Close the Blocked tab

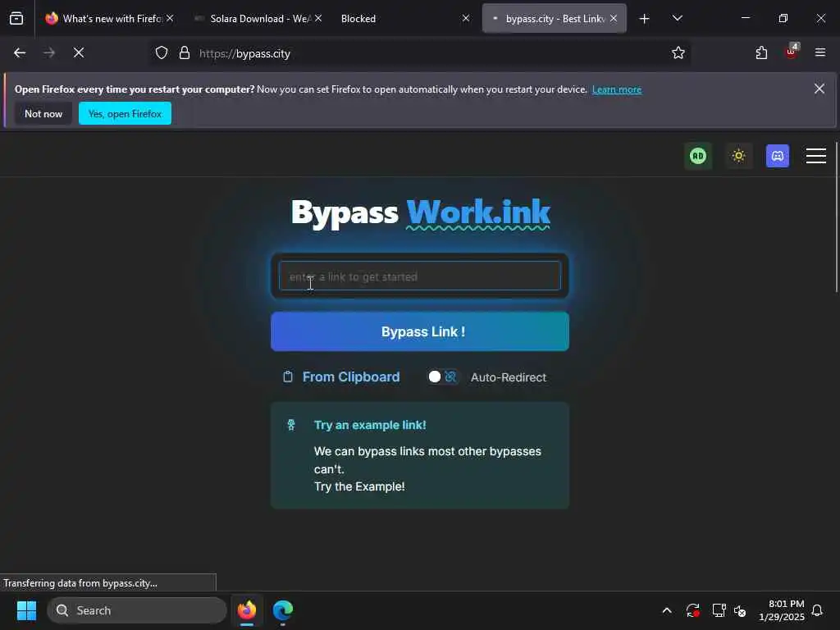tap(466, 18)
